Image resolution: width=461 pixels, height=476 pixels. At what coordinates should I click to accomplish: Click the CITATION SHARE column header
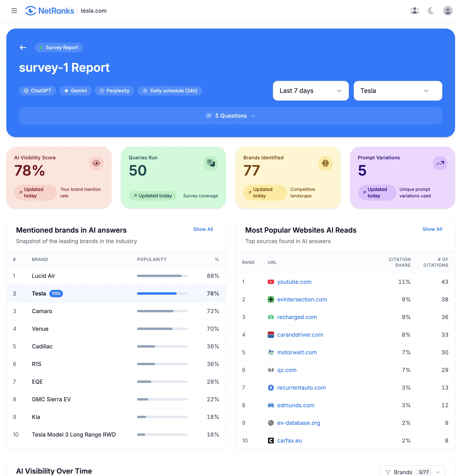(400, 262)
